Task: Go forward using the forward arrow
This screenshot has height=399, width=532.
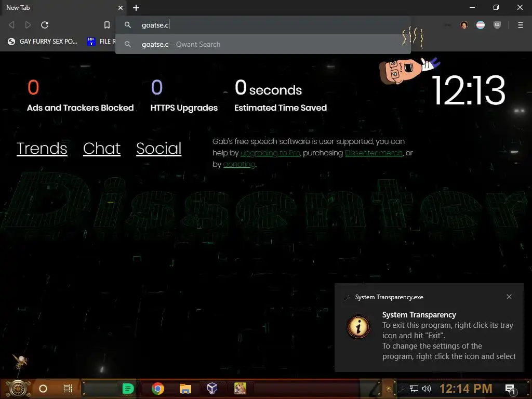Action: (x=28, y=25)
